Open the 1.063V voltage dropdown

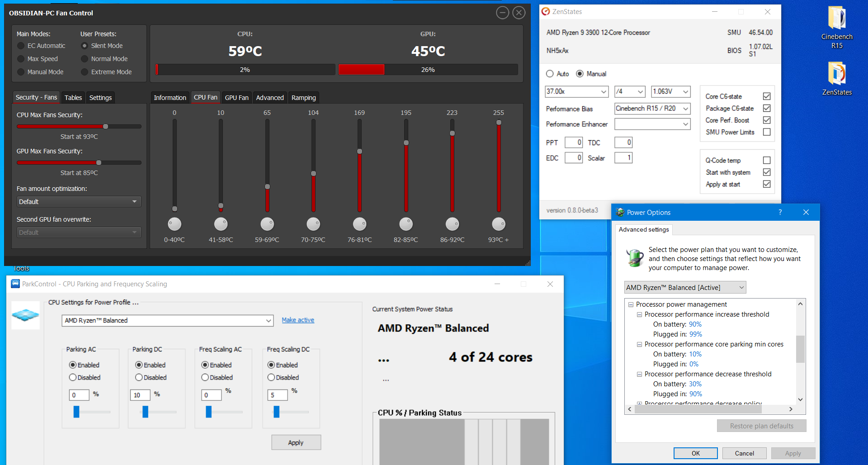pyautogui.click(x=671, y=91)
